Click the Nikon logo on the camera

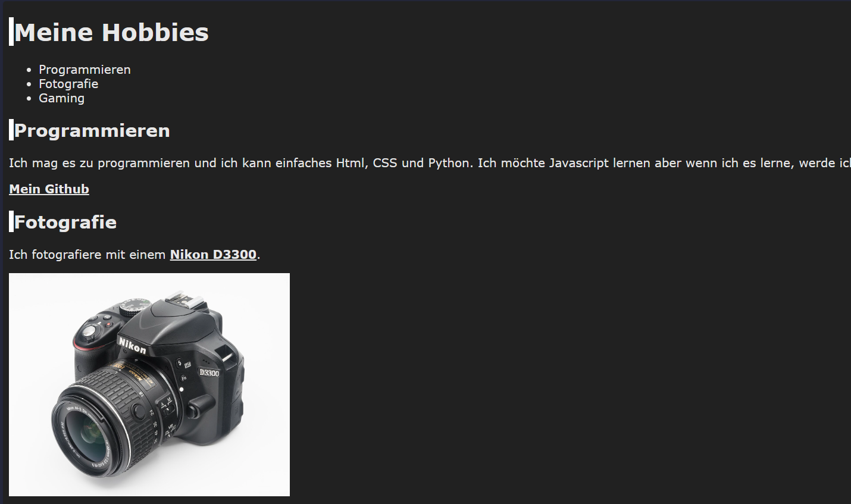click(132, 346)
